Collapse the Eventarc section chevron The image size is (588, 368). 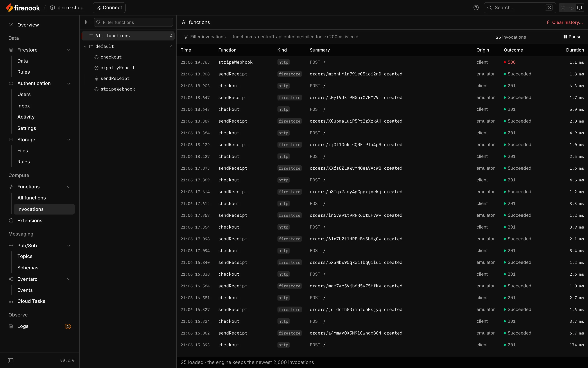point(69,279)
